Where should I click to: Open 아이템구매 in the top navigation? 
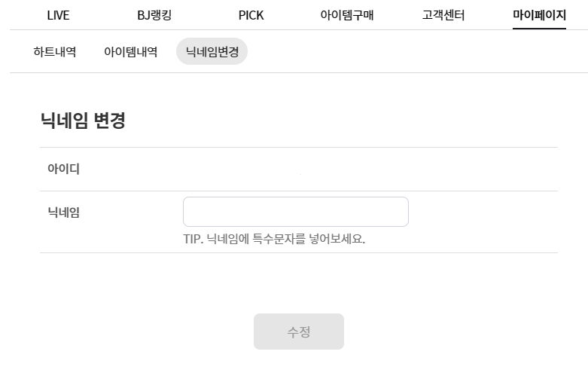(346, 15)
